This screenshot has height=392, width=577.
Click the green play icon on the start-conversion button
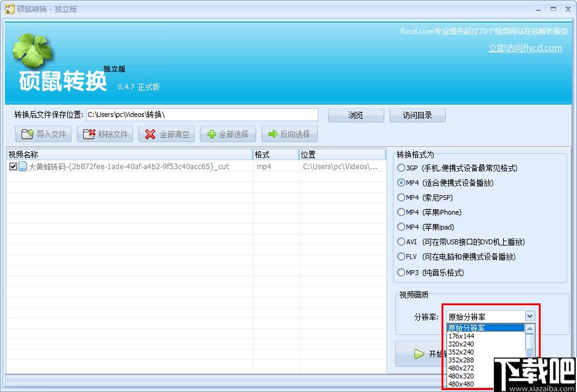(x=419, y=354)
